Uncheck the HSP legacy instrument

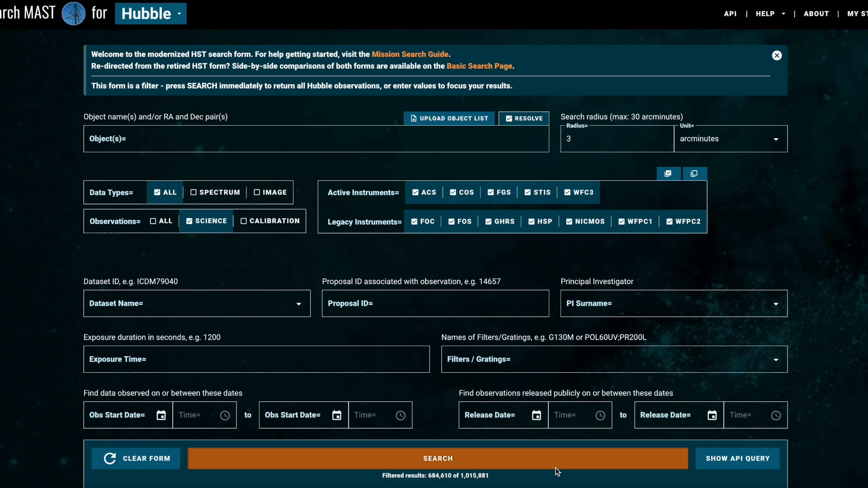click(x=540, y=221)
